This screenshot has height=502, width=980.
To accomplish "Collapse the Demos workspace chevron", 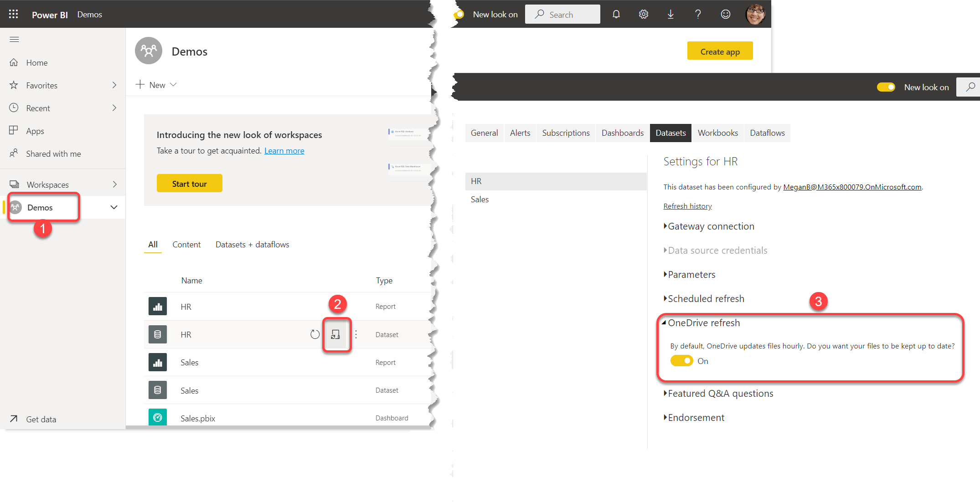I will (x=114, y=207).
